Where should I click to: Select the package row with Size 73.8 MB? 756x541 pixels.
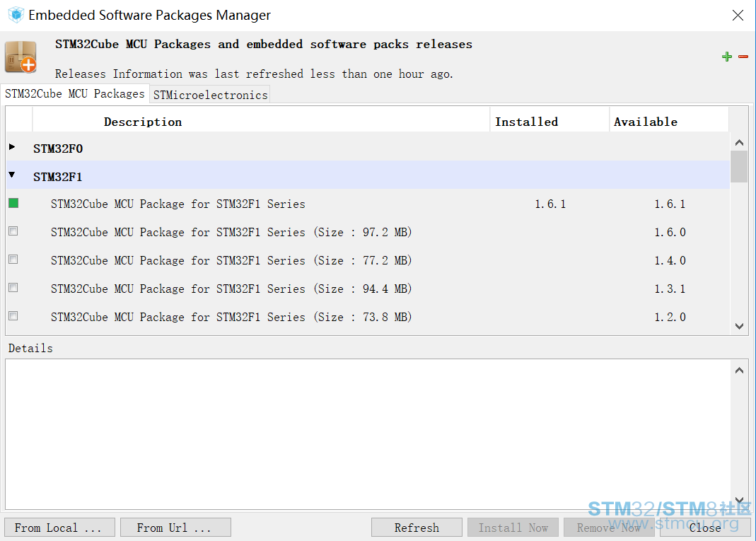[x=368, y=317]
